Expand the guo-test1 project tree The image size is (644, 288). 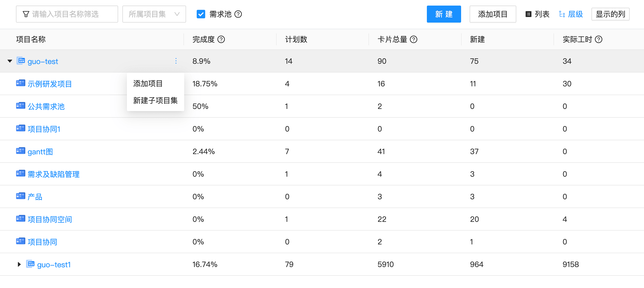click(x=19, y=264)
